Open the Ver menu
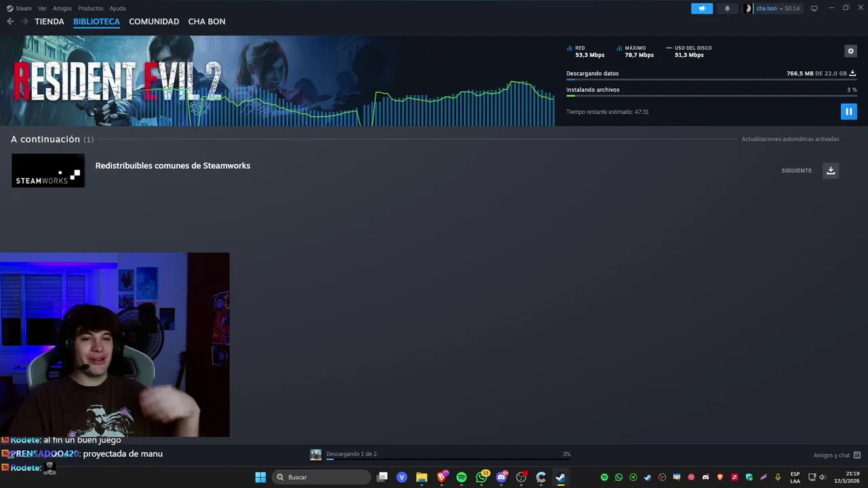The image size is (868, 488). point(42,8)
